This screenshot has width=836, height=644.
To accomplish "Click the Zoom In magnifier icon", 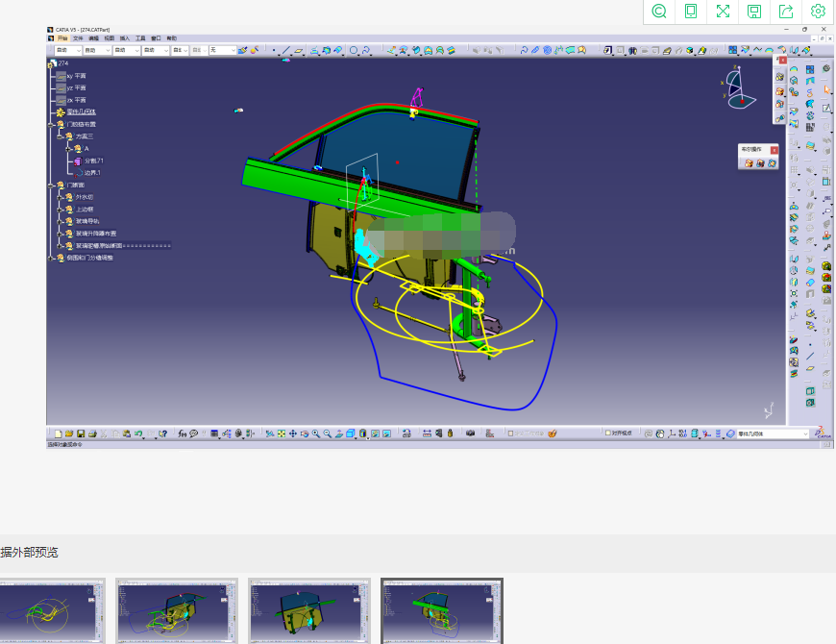I will [x=315, y=433].
